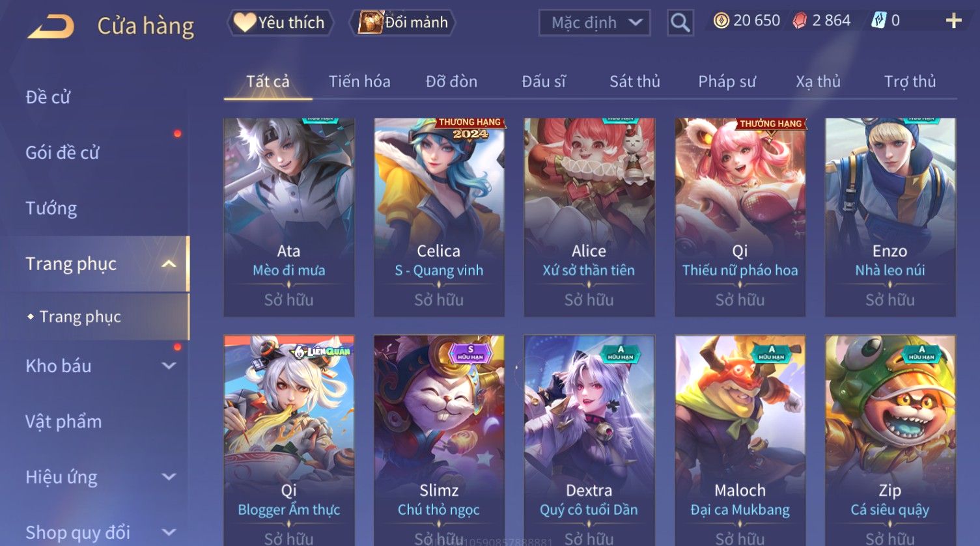Screen dimensions: 980x546
Task: Open Đổi mảnh chest icon
Action: coord(370,22)
